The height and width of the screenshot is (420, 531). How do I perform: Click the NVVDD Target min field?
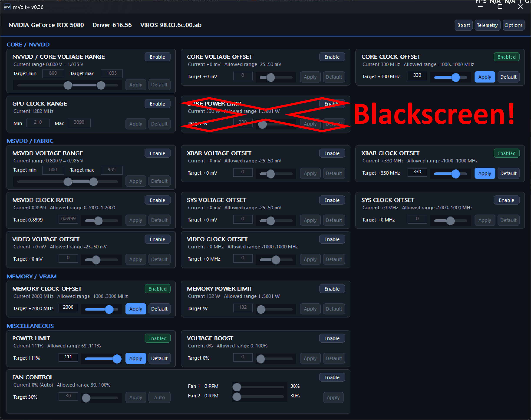point(53,74)
